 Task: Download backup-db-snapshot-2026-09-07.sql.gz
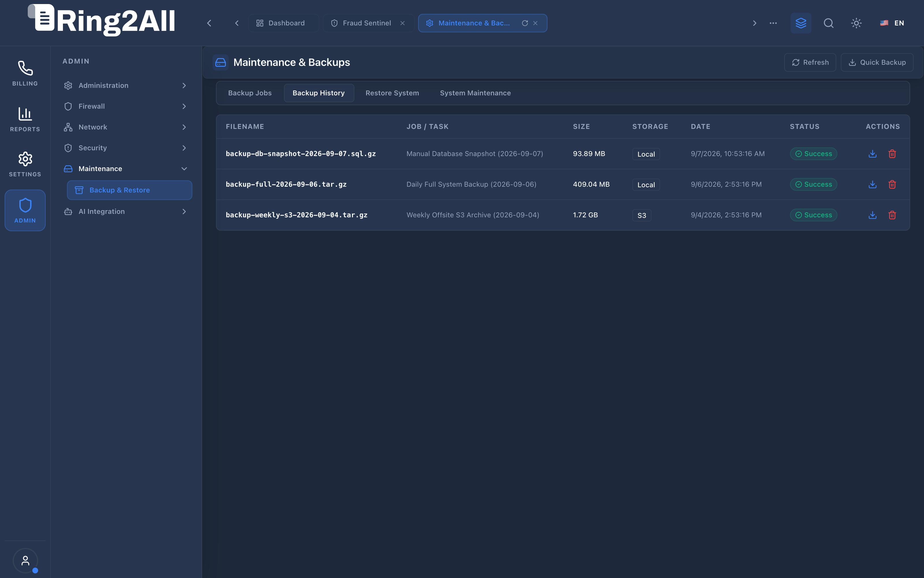(872, 154)
